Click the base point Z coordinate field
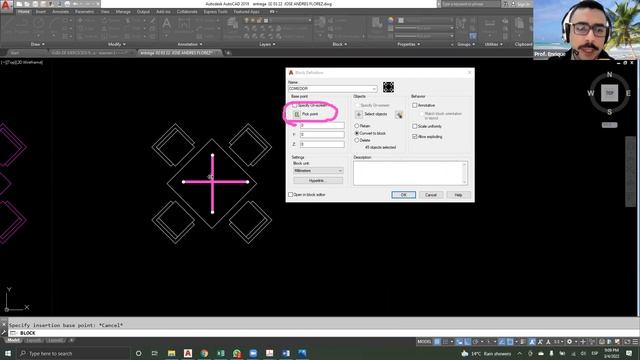The image size is (640, 360). point(322,144)
